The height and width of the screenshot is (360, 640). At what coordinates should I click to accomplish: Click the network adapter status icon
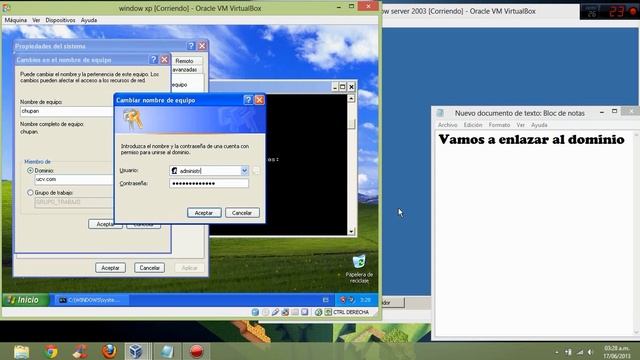click(x=285, y=312)
